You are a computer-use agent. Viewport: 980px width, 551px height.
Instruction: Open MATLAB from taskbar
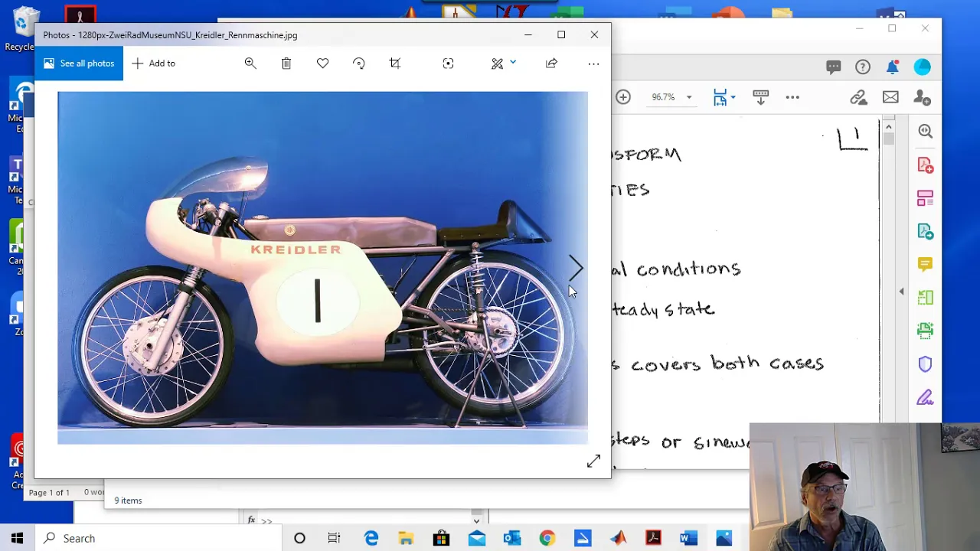(x=618, y=538)
